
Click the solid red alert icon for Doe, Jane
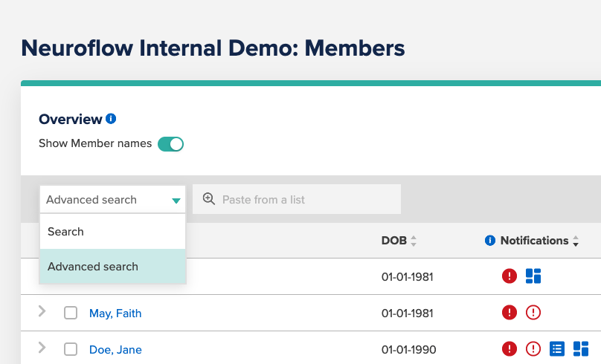[x=510, y=348]
